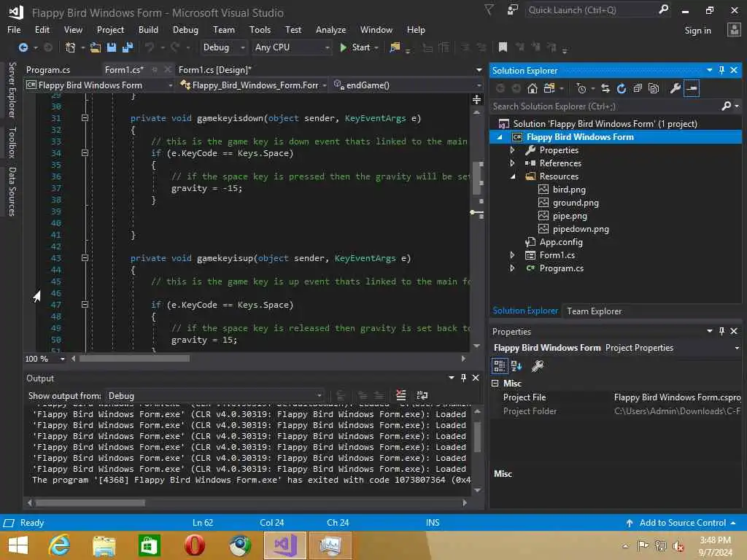Open Property Pages wrench icon in Properties panel

538,366
